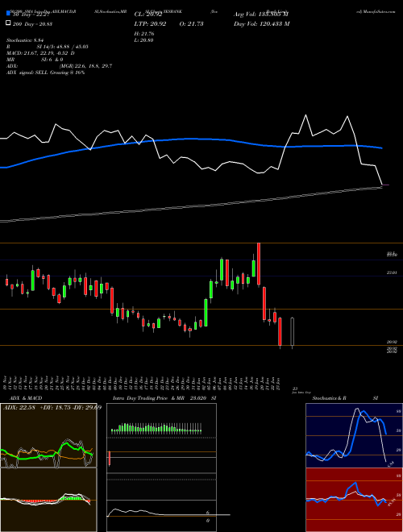Click the 23.01 price axis label
The height and width of the screenshot is (532, 403).
point(392,272)
